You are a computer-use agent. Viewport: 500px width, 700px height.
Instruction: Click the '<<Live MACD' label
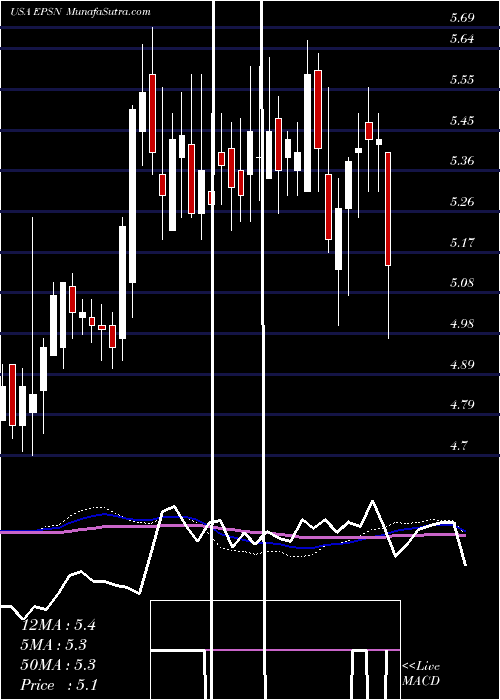[x=421, y=674]
